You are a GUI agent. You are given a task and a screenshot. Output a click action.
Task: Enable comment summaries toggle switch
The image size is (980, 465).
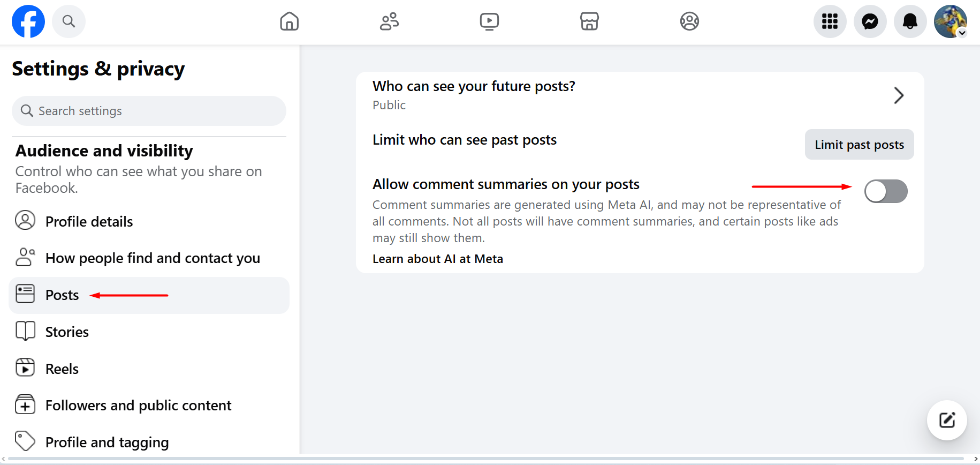coord(886,191)
